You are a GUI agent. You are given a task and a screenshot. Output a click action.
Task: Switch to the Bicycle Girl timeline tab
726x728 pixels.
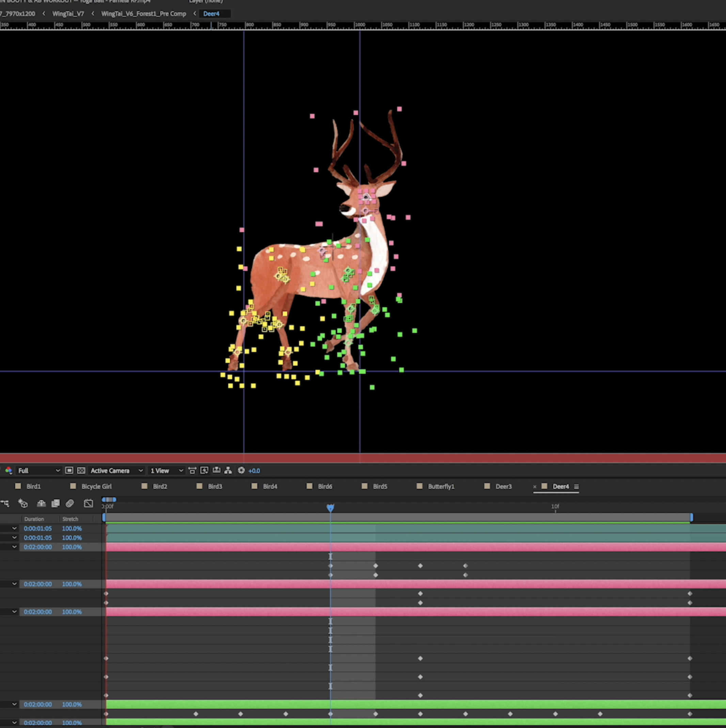(96, 486)
